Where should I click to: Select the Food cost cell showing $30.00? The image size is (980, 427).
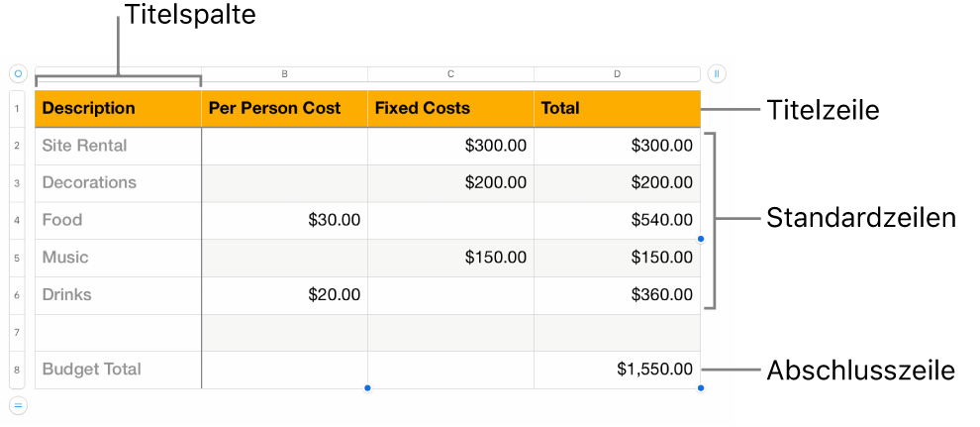click(284, 220)
